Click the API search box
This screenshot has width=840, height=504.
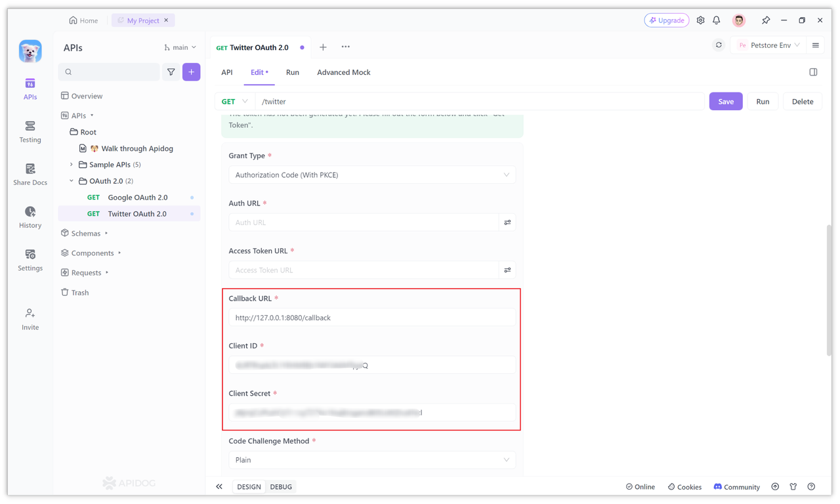click(109, 72)
